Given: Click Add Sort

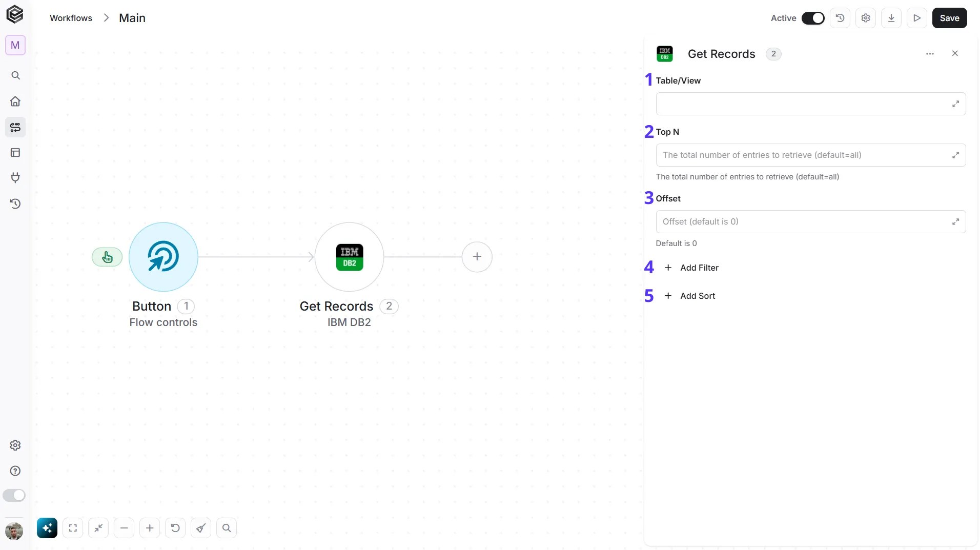Looking at the screenshot, I should click(689, 296).
